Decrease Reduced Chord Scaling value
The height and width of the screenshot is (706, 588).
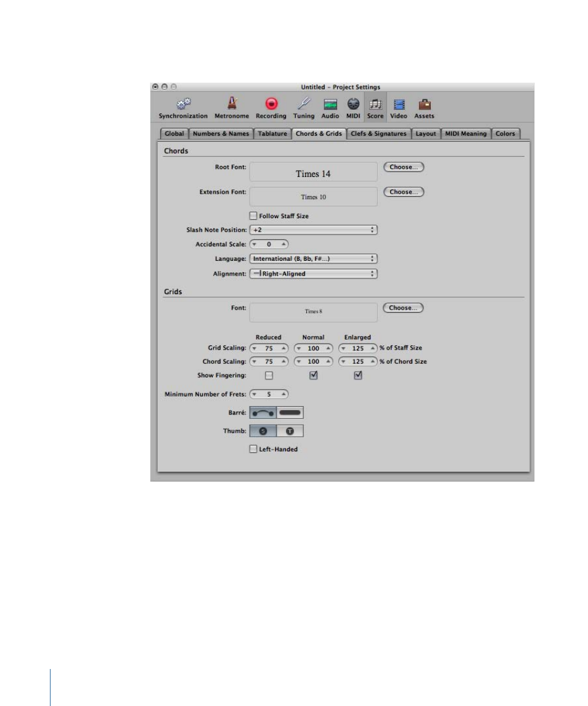[x=255, y=361]
